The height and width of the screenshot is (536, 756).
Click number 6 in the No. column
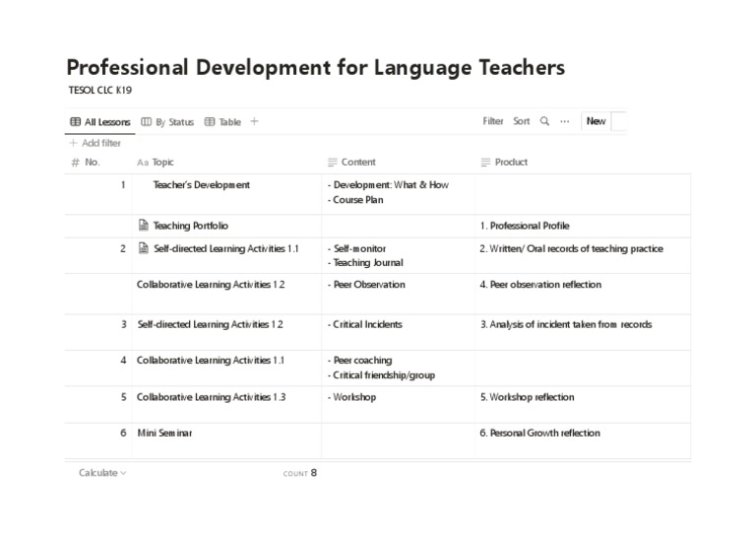tap(123, 433)
